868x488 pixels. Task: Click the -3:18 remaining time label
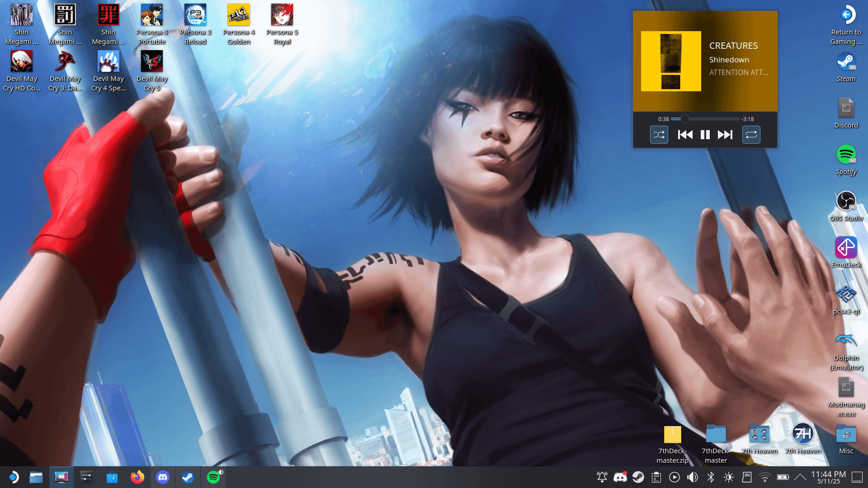748,119
